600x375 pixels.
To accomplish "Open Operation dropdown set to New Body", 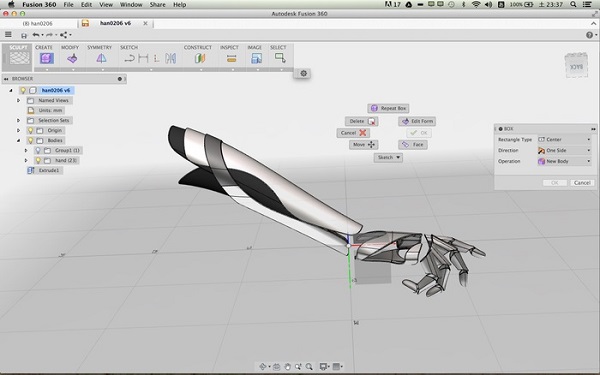I will point(564,161).
